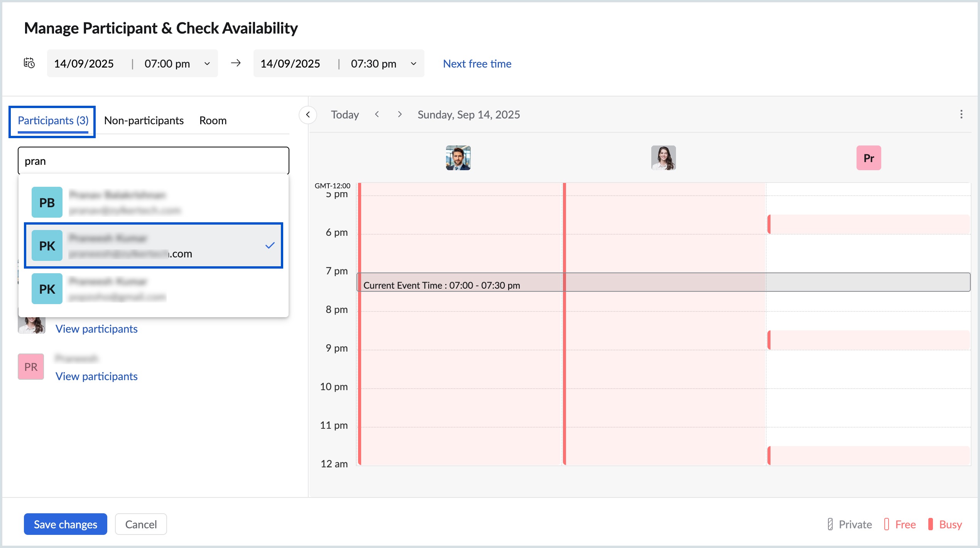Click the pink PR avatar in participant list
This screenshot has width=980, height=548.
[30, 366]
